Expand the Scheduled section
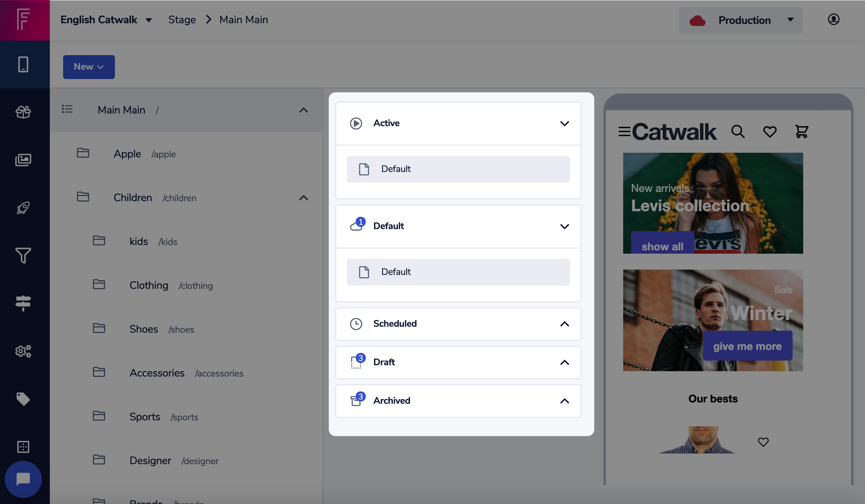This screenshot has height=504, width=865. coord(564,324)
